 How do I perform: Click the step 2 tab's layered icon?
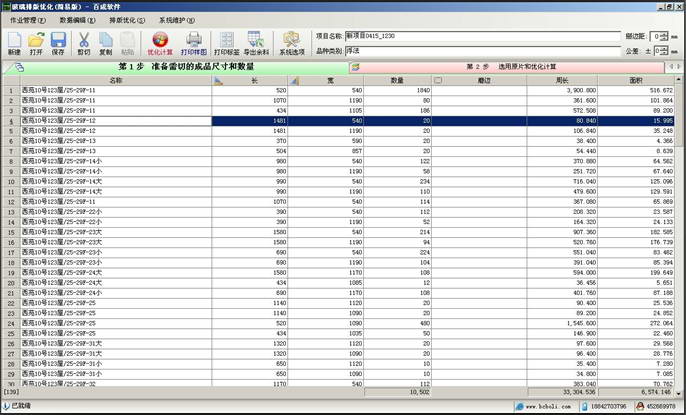pos(356,67)
